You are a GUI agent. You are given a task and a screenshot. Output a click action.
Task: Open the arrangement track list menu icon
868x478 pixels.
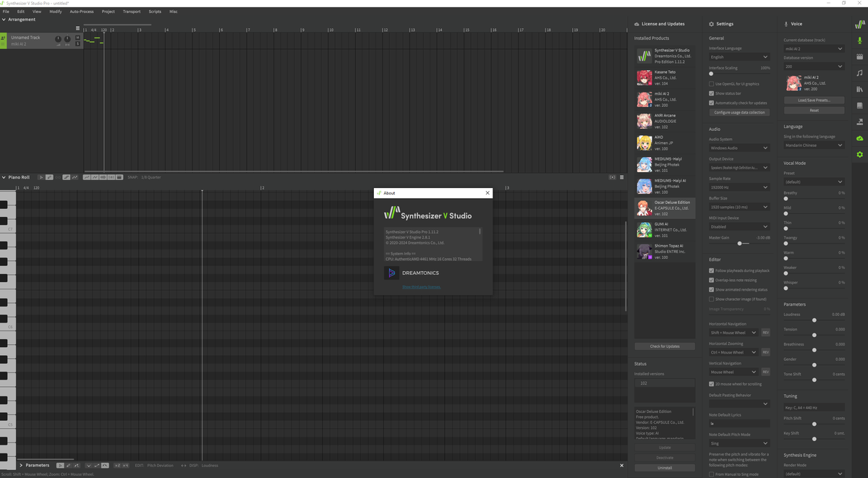[77, 28]
